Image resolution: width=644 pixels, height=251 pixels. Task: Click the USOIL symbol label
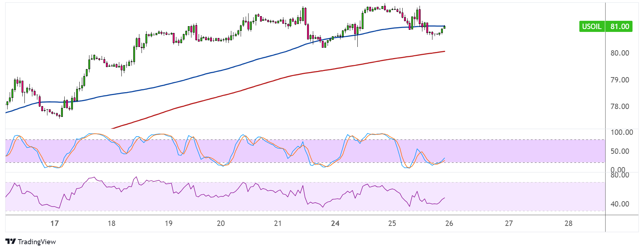pyautogui.click(x=592, y=27)
